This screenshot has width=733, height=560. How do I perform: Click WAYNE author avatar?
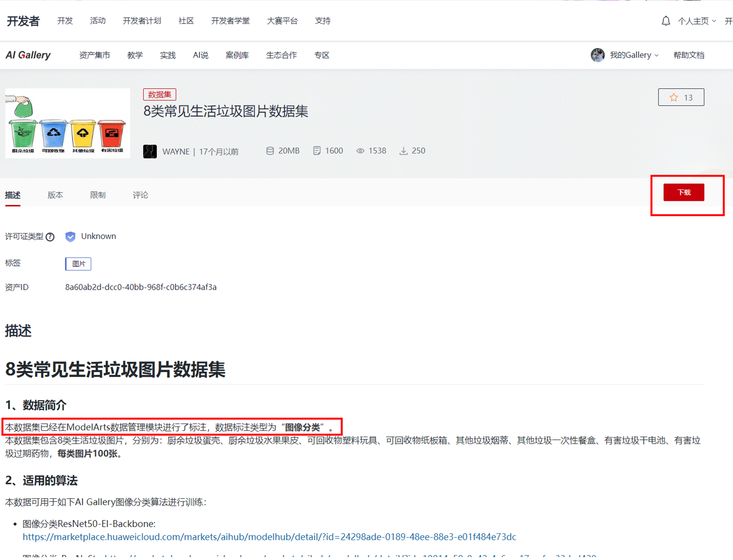pyautogui.click(x=150, y=152)
